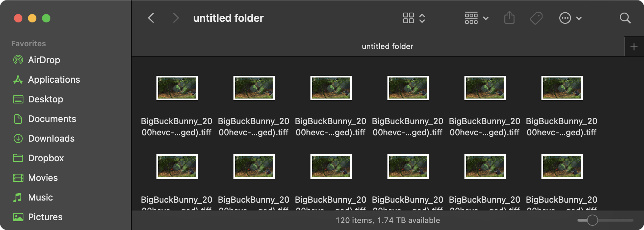Switch view mode with icon view selector
The width and height of the screenshot is (644, 230).
[x=414, y=18]
